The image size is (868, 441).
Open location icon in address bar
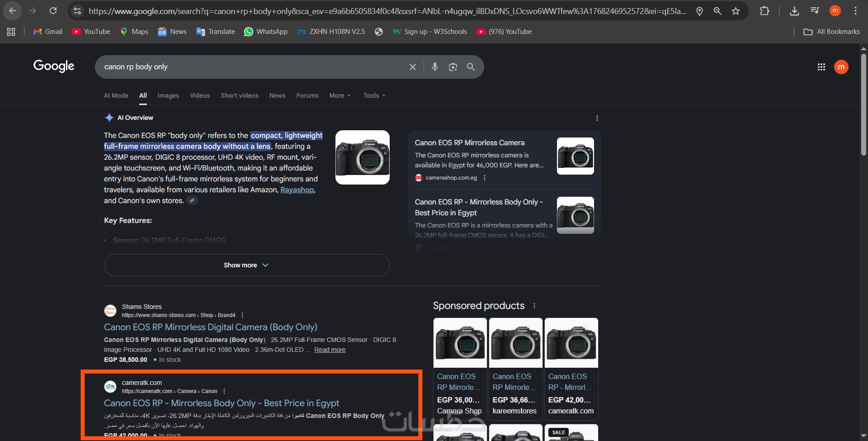coord(699,11)
